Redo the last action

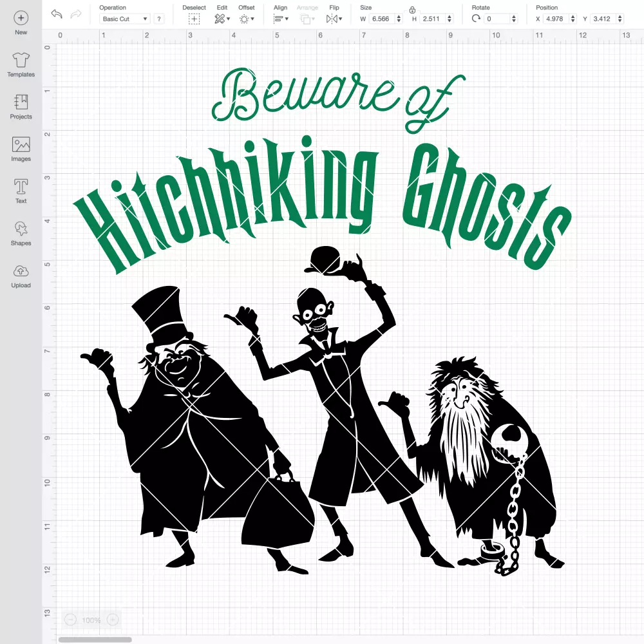click(x=76, y=14)
